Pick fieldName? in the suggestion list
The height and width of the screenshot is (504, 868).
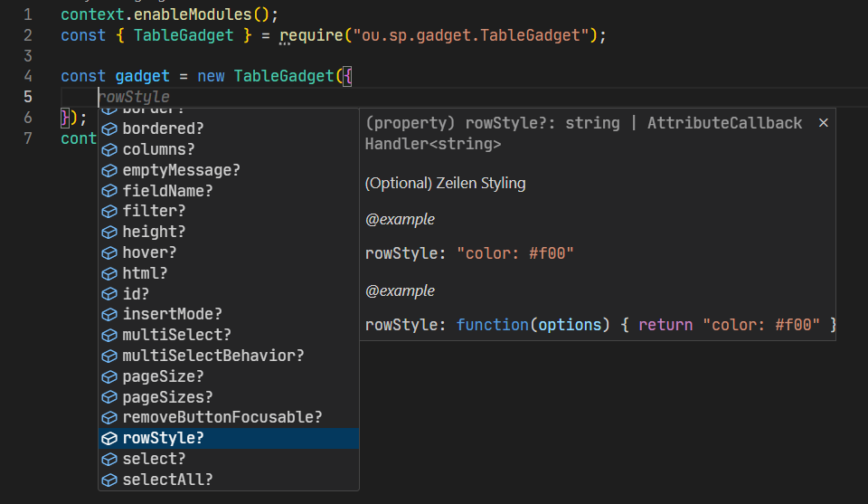[x=229, y=191]
